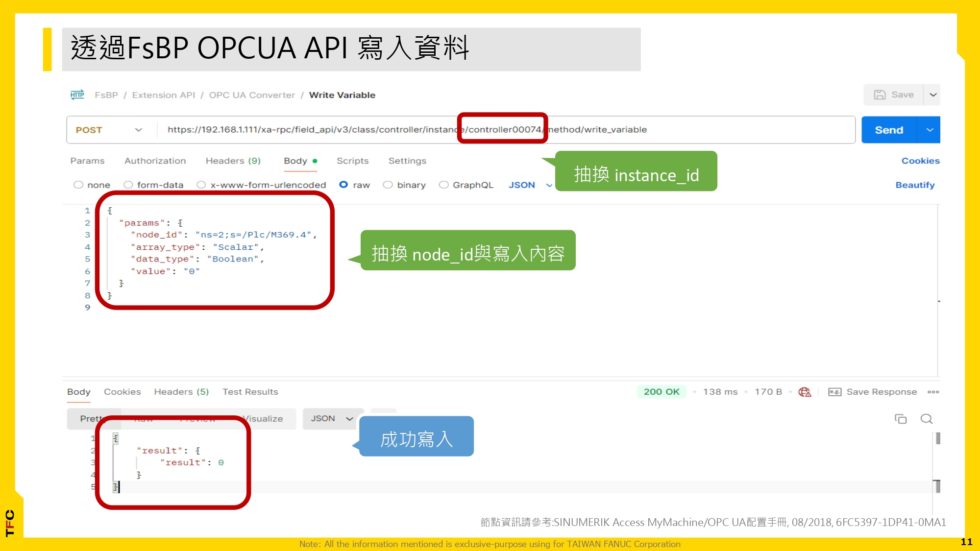This screenshot has height=551, width=980.
Task: Click the Write Variable request title
Action: (x=342, y=95)
